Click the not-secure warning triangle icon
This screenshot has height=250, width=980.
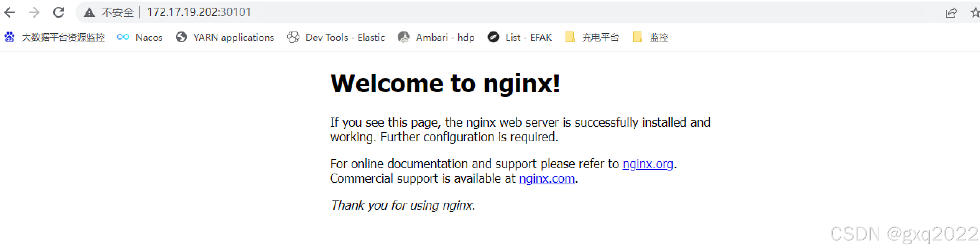point(89,12)
